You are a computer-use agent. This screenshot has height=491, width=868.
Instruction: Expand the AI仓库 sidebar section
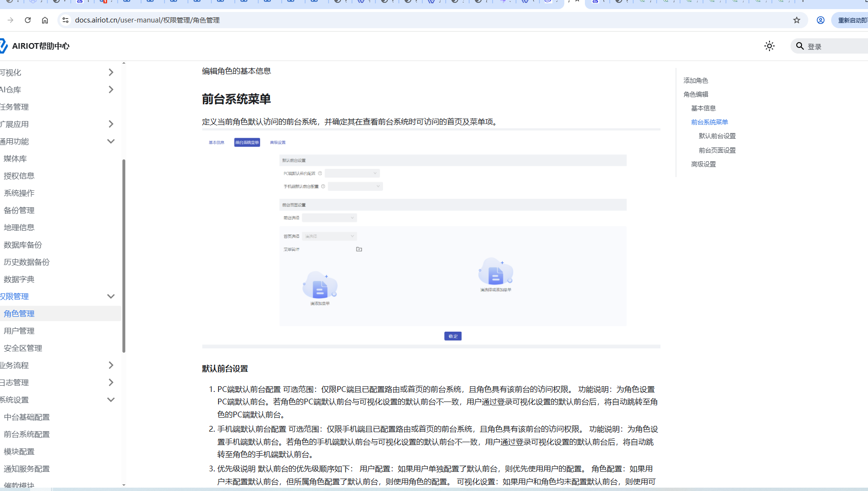coord(110,89)
